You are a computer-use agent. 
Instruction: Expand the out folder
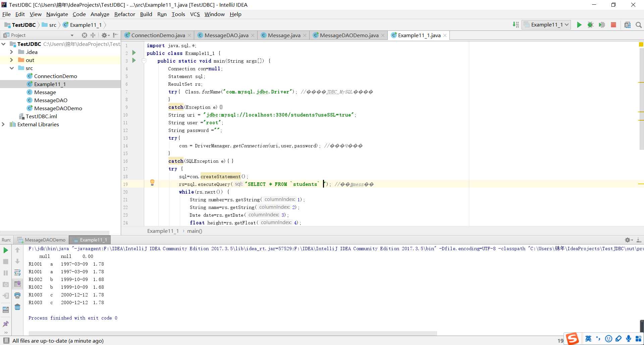coord(12,60)
